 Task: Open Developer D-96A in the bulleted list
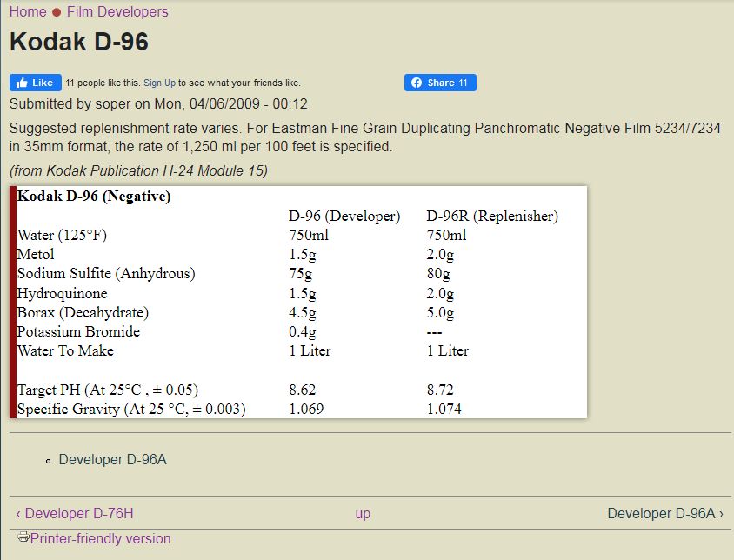point(112,459)
